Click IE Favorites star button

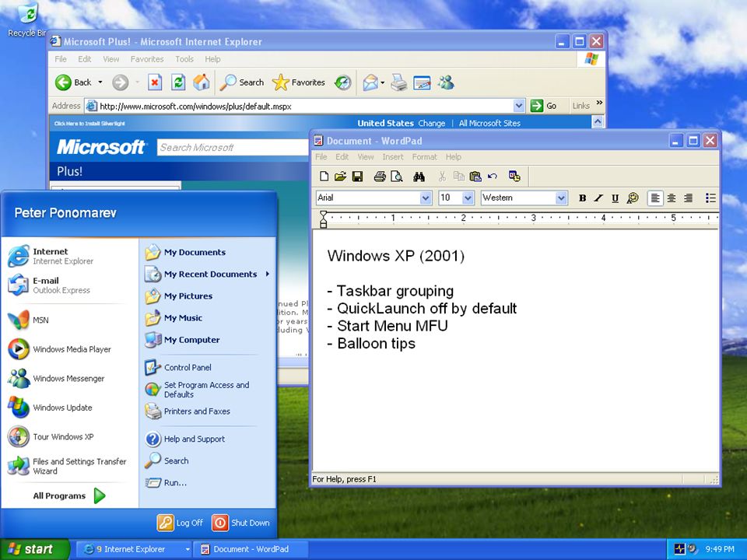pos(299,82)
